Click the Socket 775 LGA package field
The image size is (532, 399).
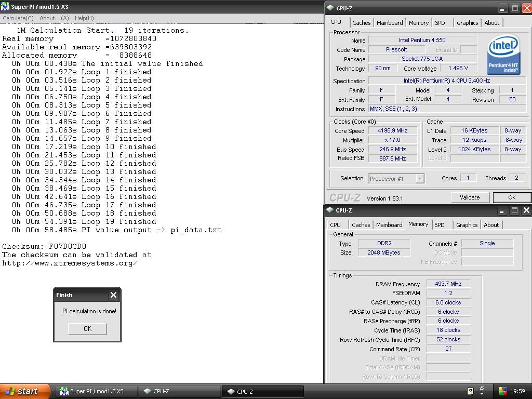[422, 59]
